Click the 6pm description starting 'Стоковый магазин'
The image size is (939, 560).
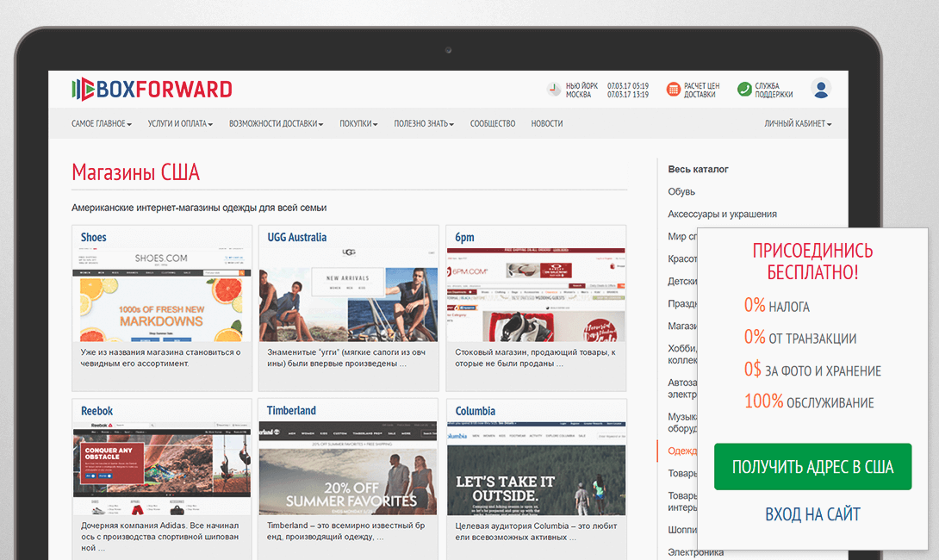point(535,358)
